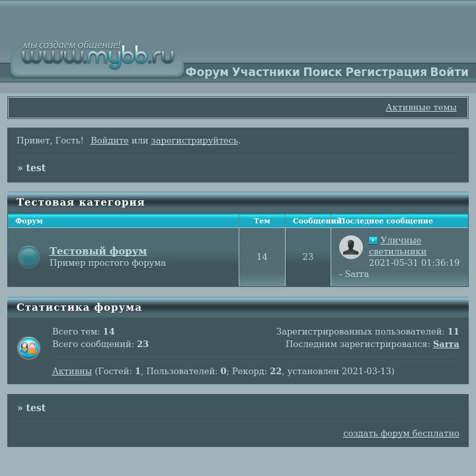Click the bottom test announcement text

point(36,407)
